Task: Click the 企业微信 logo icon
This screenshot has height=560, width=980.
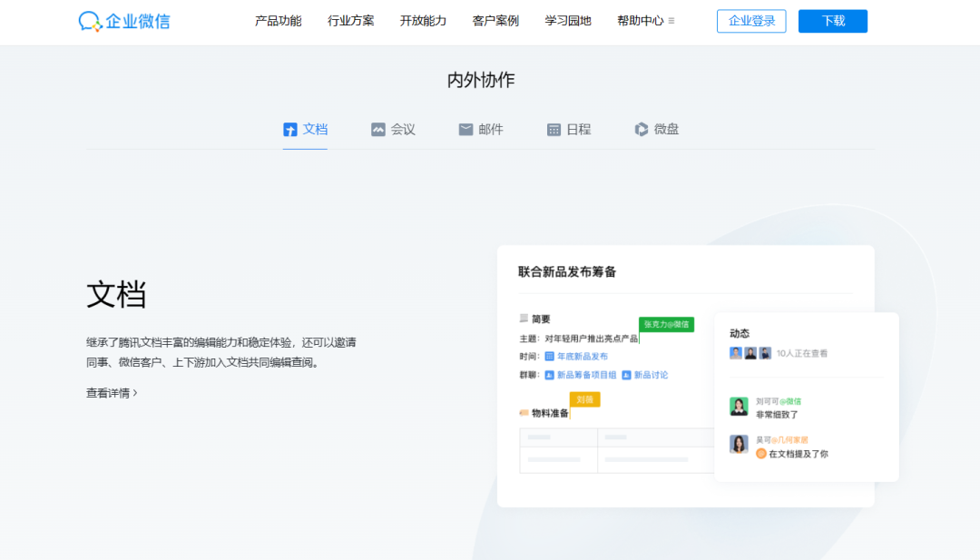Action: (x=90, y=21)
